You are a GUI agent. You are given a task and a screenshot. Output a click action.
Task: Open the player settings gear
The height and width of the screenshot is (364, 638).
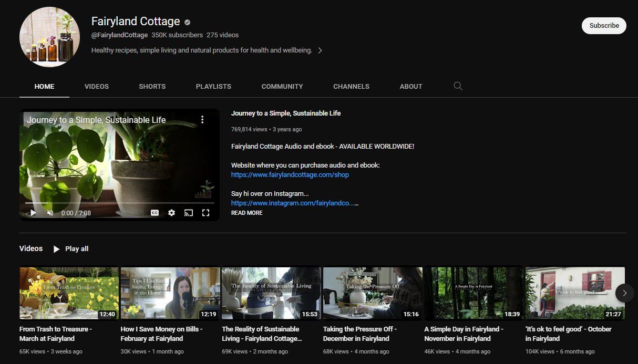tap(171, 213)
